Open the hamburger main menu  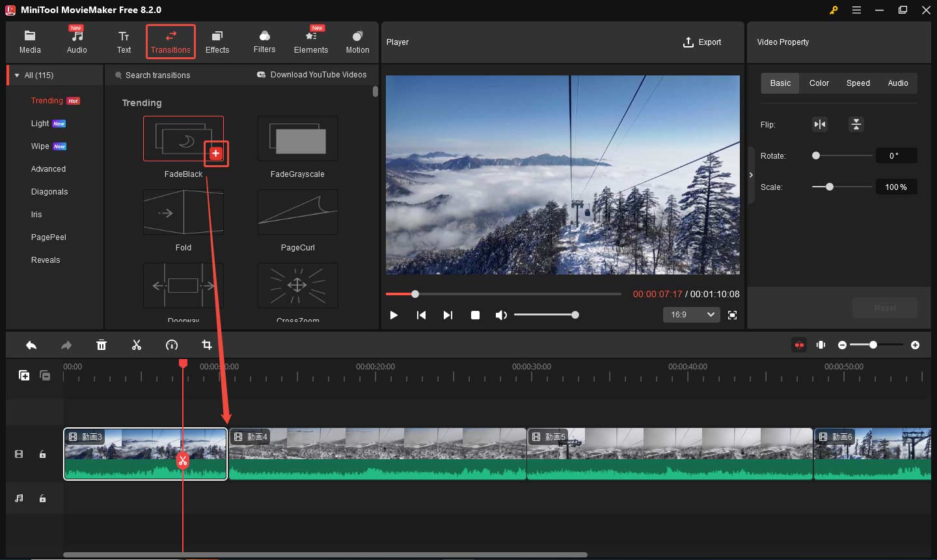click(856, 10)
